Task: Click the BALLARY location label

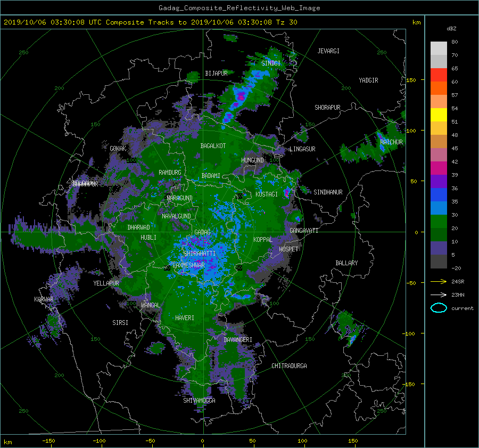Action: [346, 263]
